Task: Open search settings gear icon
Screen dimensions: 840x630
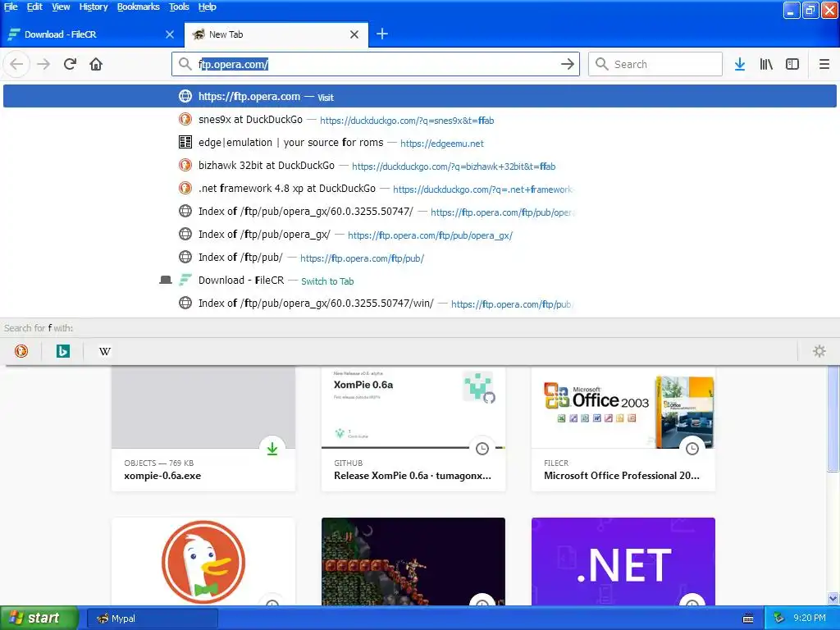Action: [x=819, y=351]
